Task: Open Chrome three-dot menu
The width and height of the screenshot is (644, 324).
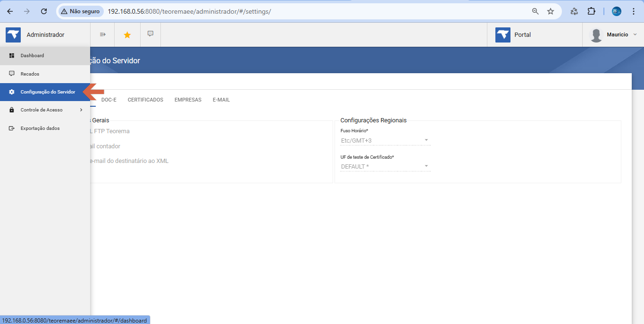Action: tap(634, 11)
